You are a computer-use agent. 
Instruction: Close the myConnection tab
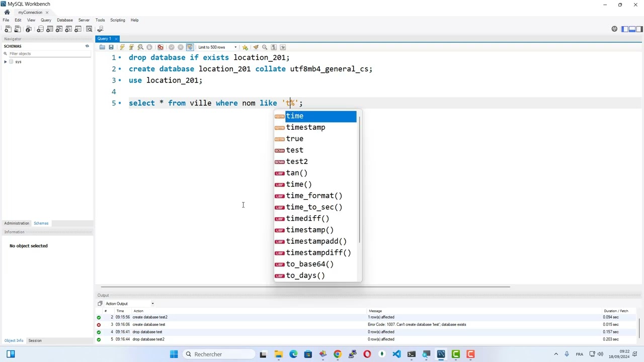tap(47, 13)
